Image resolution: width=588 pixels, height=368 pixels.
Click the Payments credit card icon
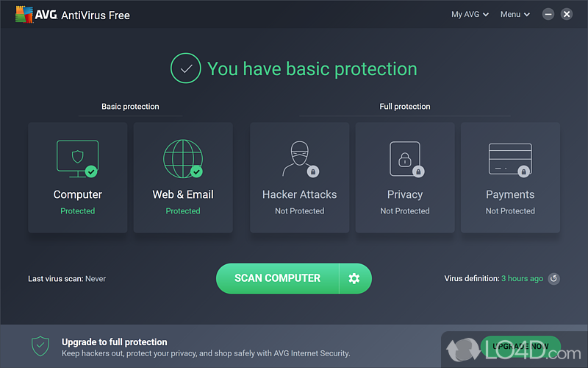tap(510, 160)
